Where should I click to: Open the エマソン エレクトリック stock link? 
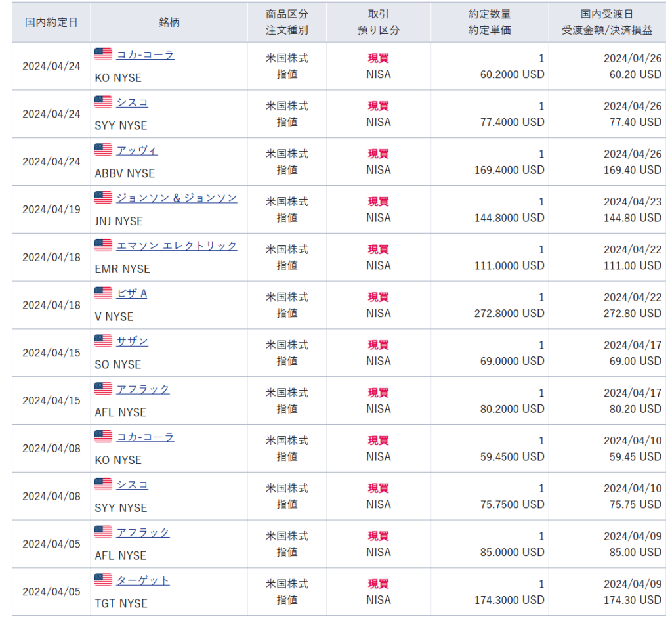click(x=177, y=246)
